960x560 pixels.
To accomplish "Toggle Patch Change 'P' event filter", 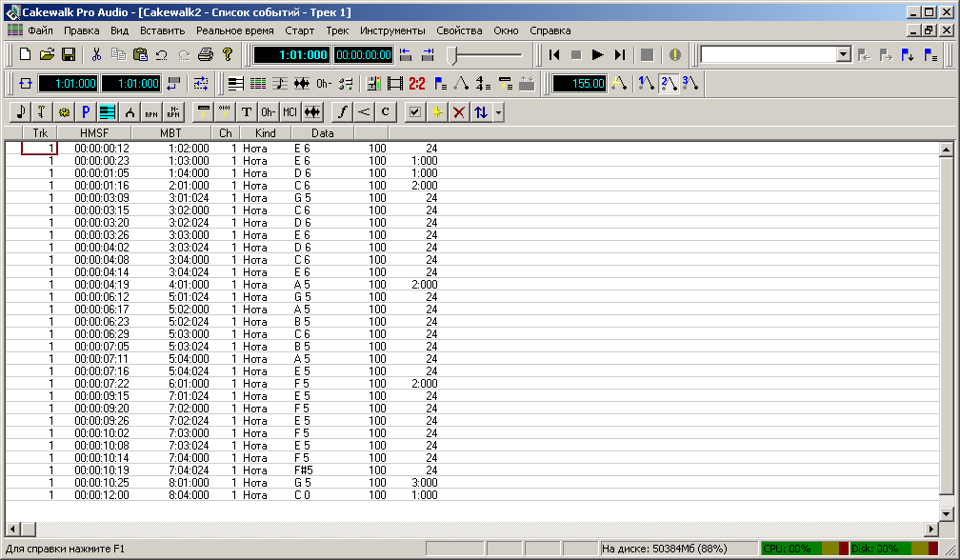I will coord(86,112).
